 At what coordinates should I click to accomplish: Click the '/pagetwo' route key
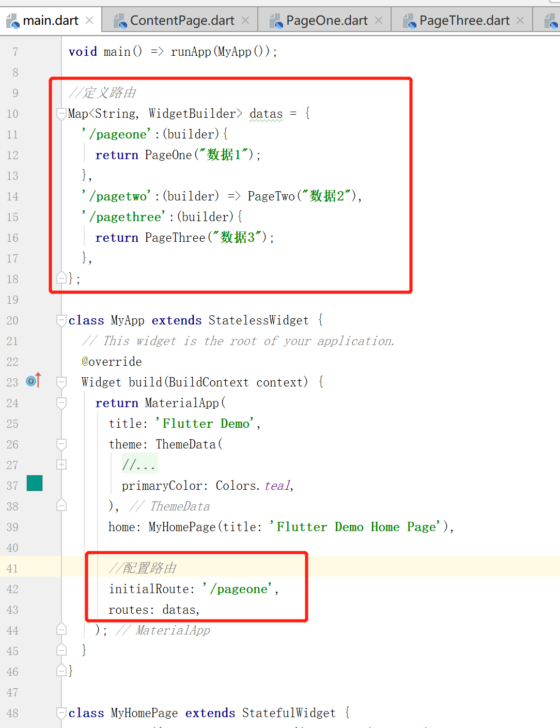click(x=116, y=196)
